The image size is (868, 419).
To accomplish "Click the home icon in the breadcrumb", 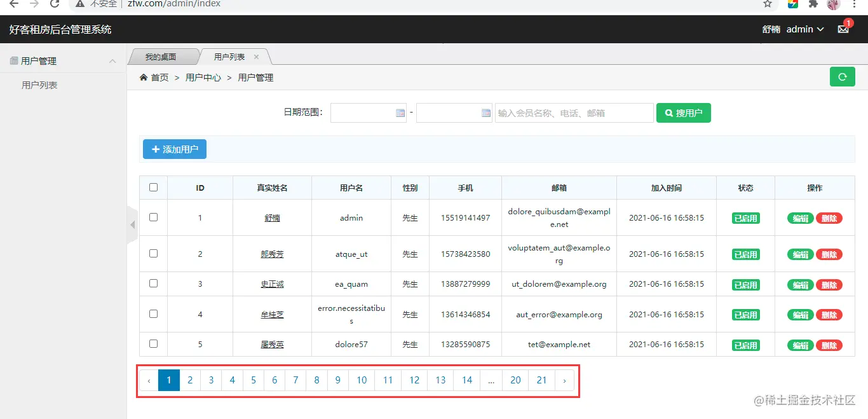I will (x=144, y=78).
